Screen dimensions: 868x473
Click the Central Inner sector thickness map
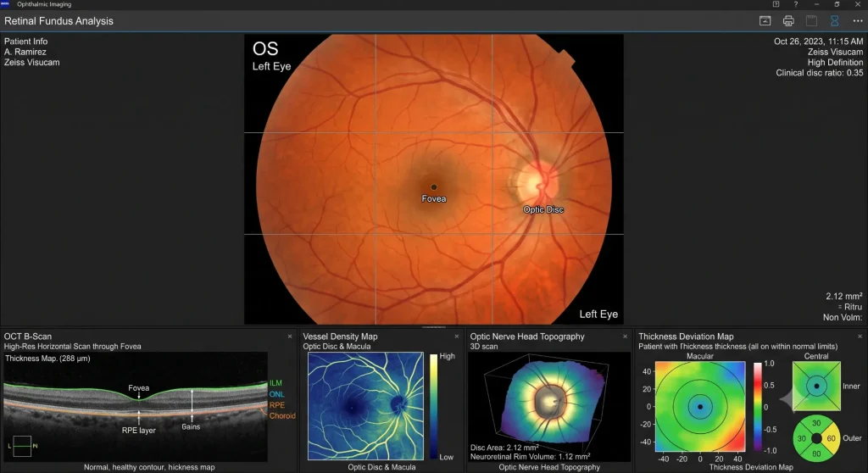[816, 386]
